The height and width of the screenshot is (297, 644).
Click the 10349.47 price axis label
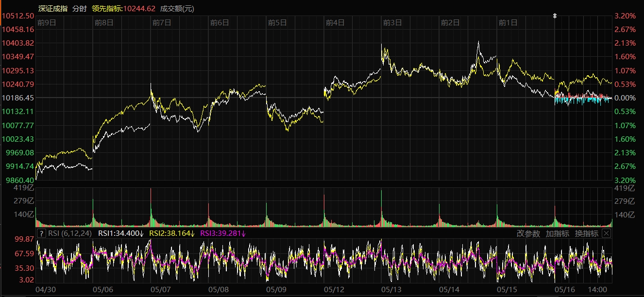[x=17, y=56]
